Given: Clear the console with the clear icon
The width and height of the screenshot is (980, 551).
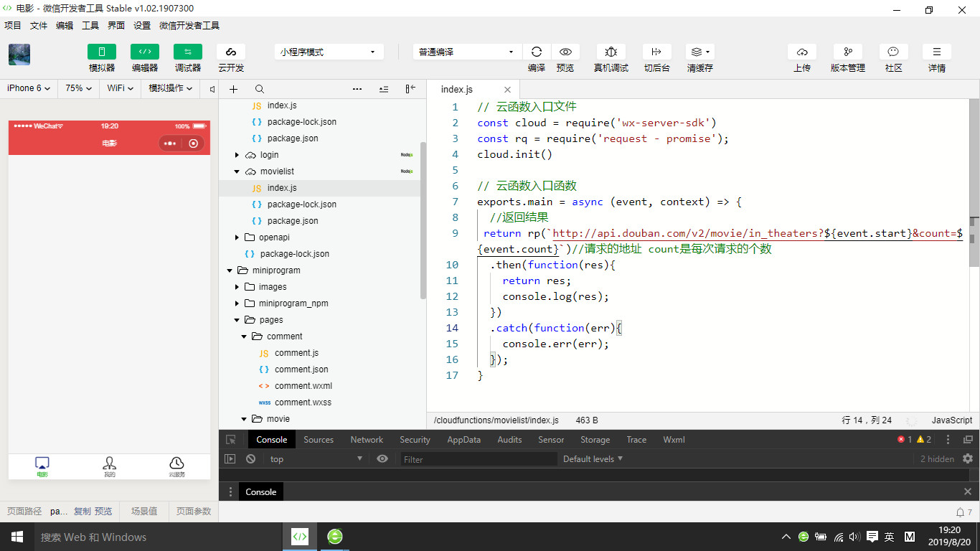Looking at the screenshot, I should click(250, 459).
